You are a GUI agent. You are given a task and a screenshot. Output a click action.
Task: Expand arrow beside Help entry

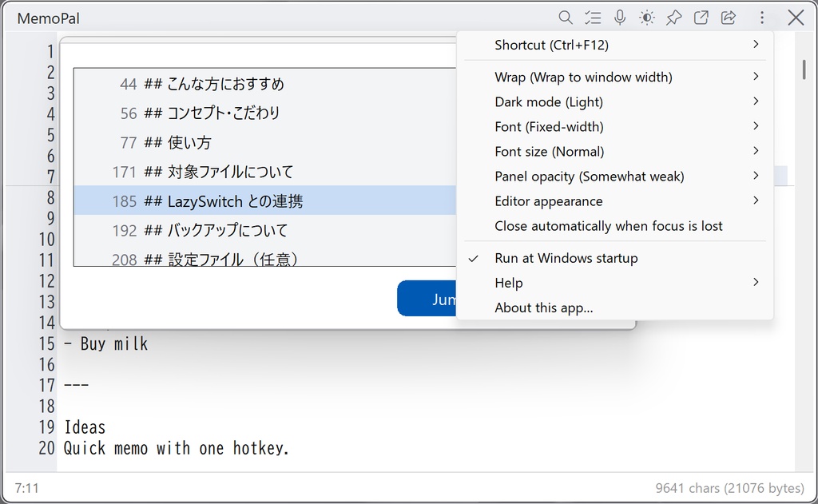(x=756, y=282)
